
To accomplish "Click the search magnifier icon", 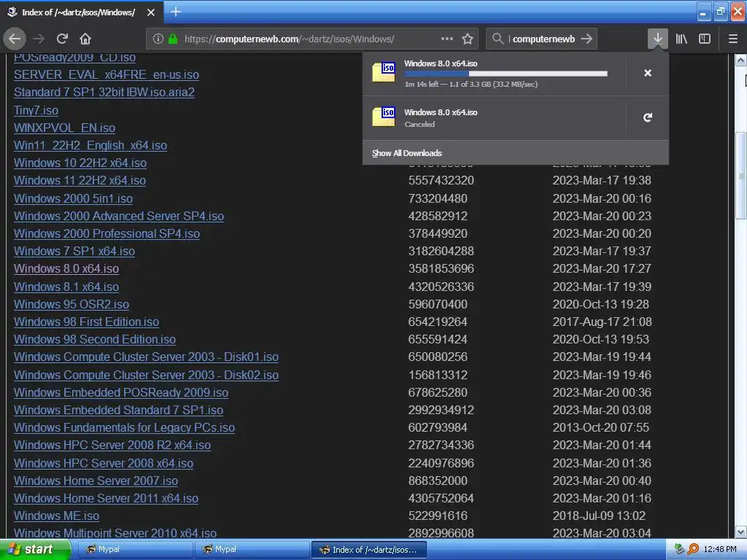I will point(498,39).
